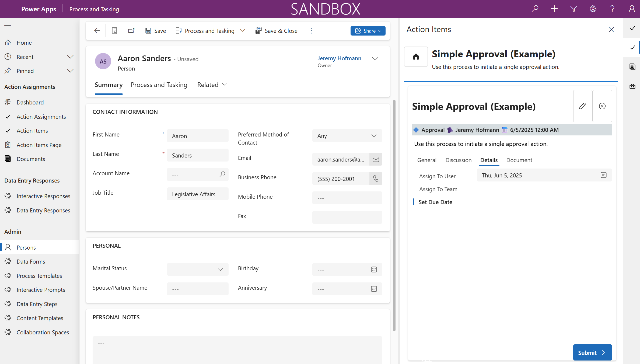
Task: Open Jeremy Hofmann owner link
Action: click(339, 58)
